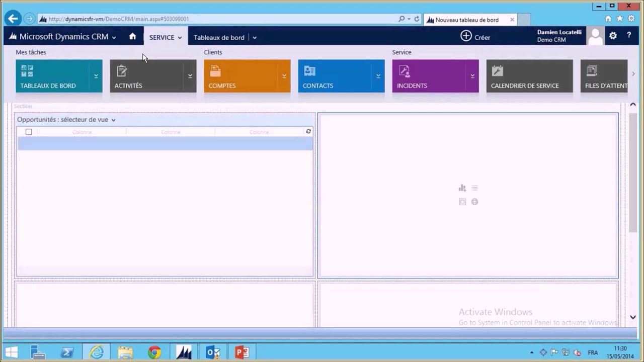This screenshot has width=644, height=362.
Task: Refresh the Opportunités list
Action: click(x=308, y=131)
